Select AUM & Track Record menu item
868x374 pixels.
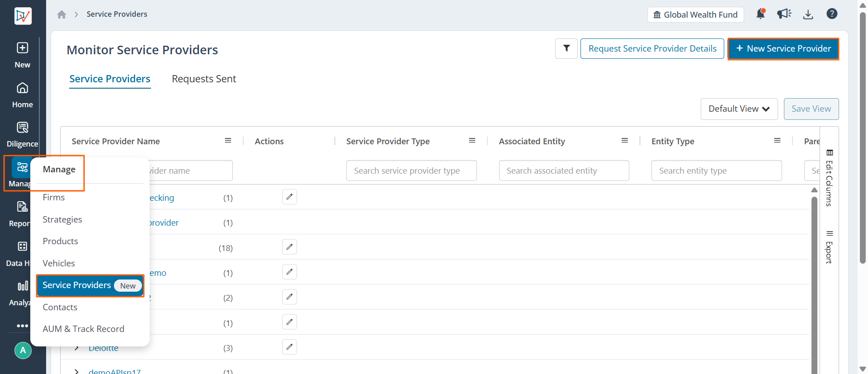click(84, 329)
